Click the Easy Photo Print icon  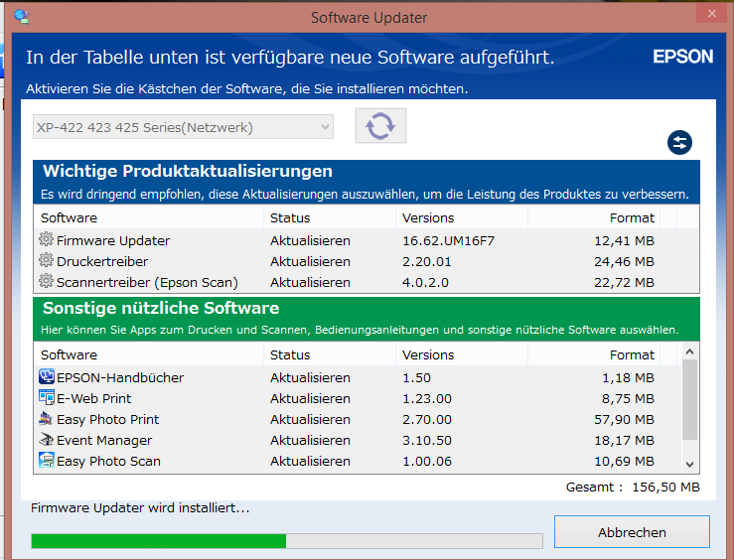[47, 419]
